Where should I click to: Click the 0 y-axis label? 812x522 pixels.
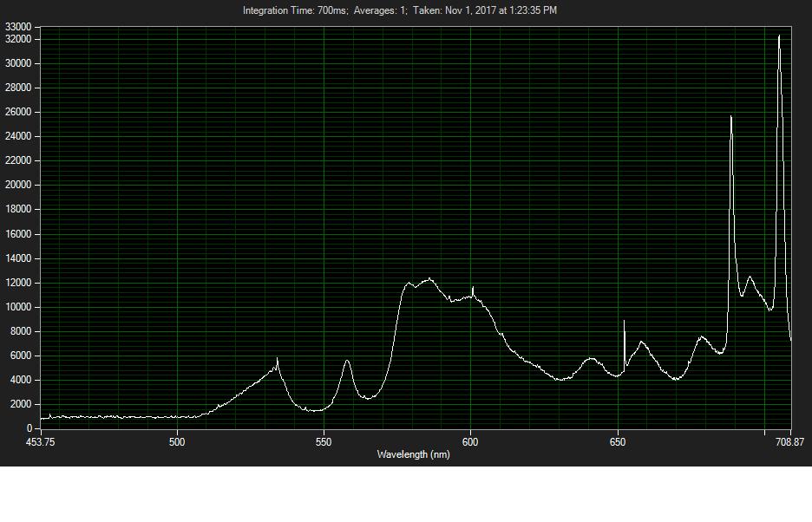tap(29, 428)
